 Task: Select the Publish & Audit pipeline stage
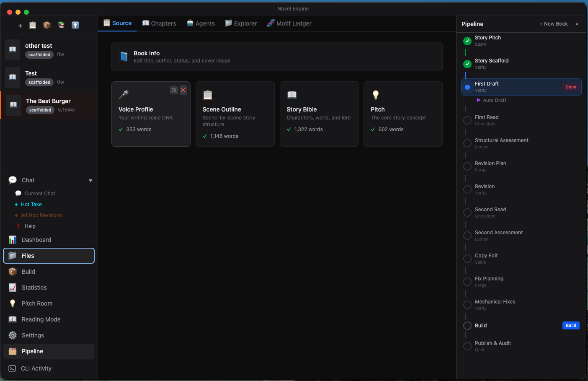point(521,346)
